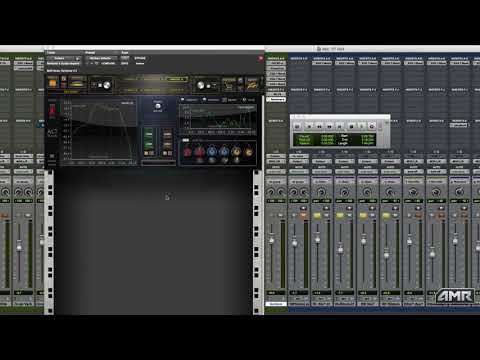Open the automation mode selector on the first right-mixer strip
Image resolution: width=480 pixels, height=360 pixels.
pos(276,172)
